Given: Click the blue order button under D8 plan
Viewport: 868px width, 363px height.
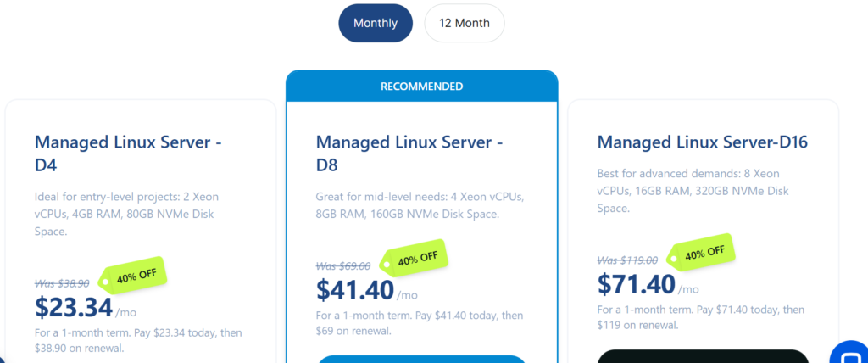Looking at the screenshot, I should [x=422, y=359].
